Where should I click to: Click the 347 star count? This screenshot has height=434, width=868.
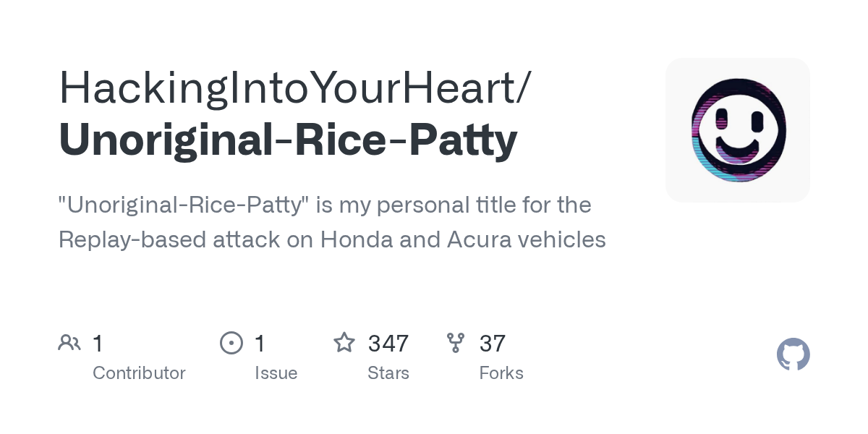point(388,343)
